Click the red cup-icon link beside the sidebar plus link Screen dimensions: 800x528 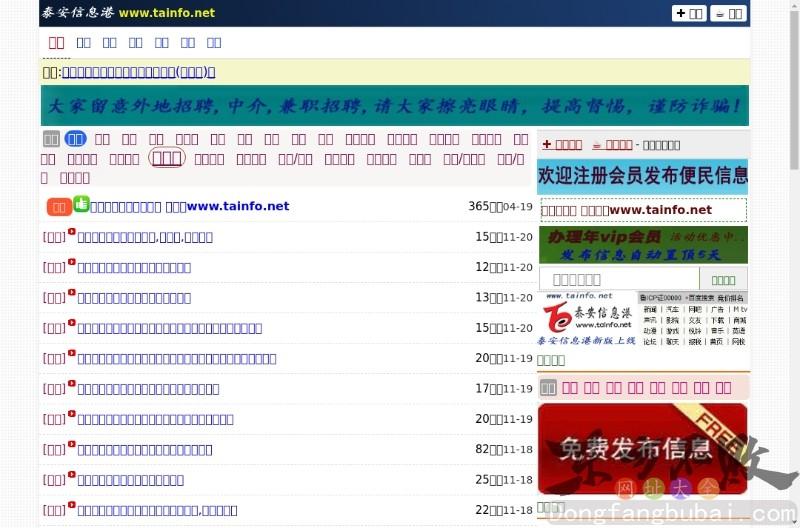pos(612,145)
